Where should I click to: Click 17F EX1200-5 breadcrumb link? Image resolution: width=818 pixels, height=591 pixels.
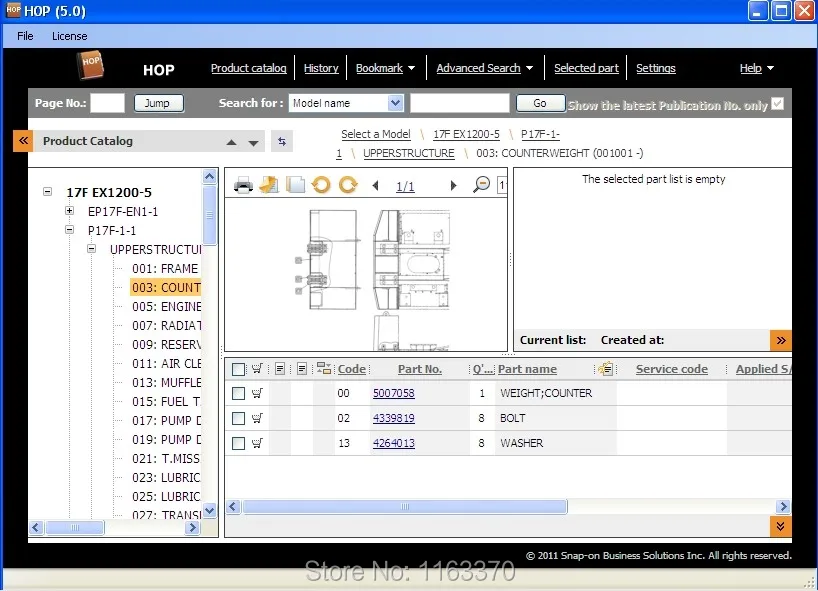point(466,134)
